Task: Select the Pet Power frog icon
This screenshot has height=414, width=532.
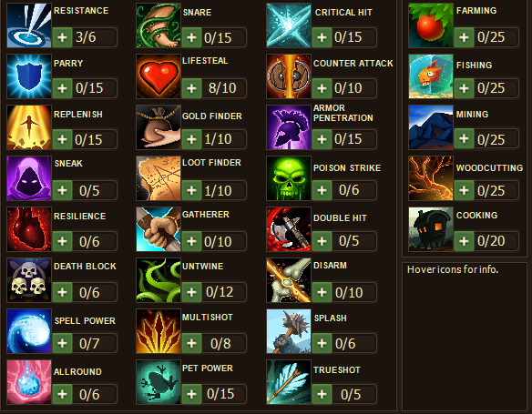Action: [159, 382]
